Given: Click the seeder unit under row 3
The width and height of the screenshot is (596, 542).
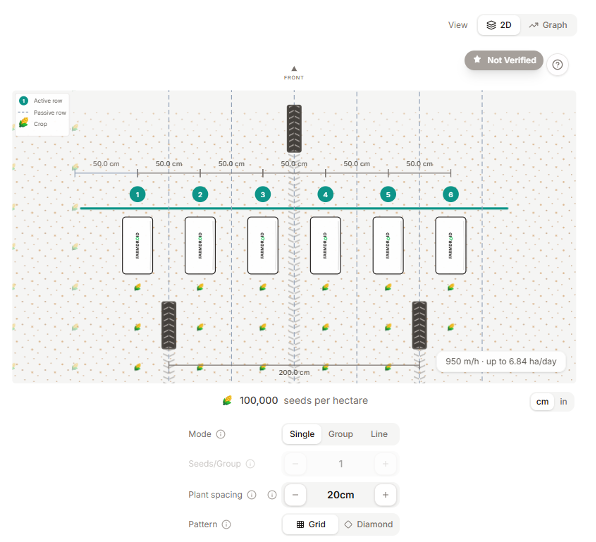Looking at the screenshot, I should point(263,246).
